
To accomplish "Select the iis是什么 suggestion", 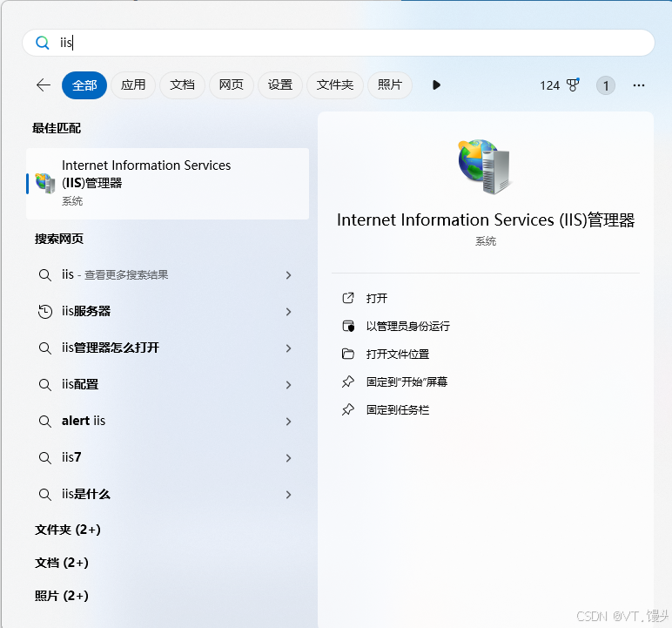I will pyautogui.click(x=168, y=494).
